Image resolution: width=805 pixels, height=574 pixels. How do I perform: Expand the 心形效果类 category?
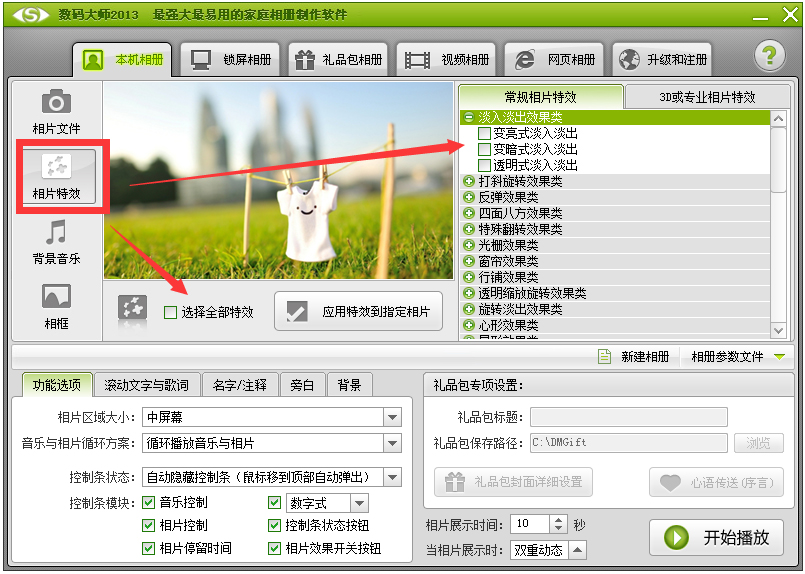pyautogui.click(x=468, y=325)
